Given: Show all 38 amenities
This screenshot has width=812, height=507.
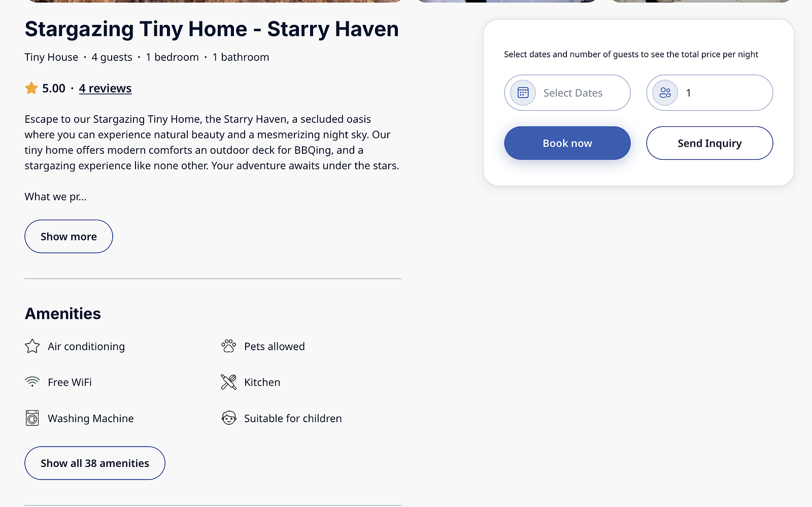Looking at the screenshot, I should click(x=95, y=463).
